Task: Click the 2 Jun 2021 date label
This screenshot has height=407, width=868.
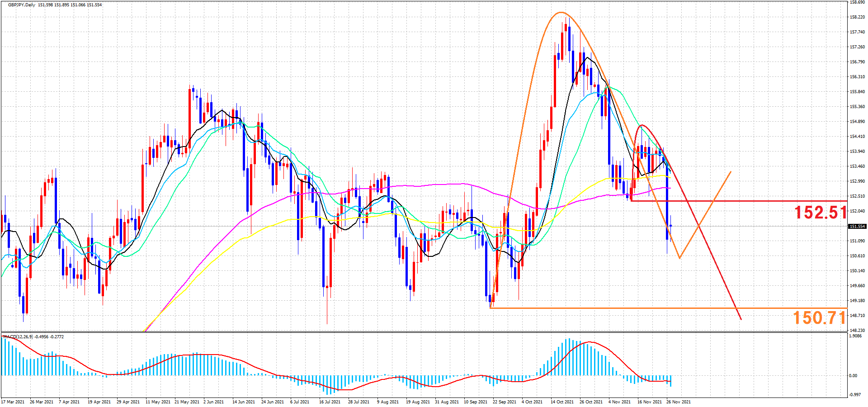Action: pyautogui.click(x=213, y=402)
